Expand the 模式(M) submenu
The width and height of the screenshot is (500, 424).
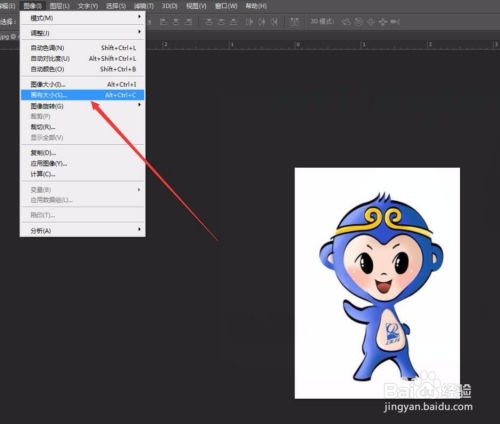pyautogui.click(x=82, y=18)
